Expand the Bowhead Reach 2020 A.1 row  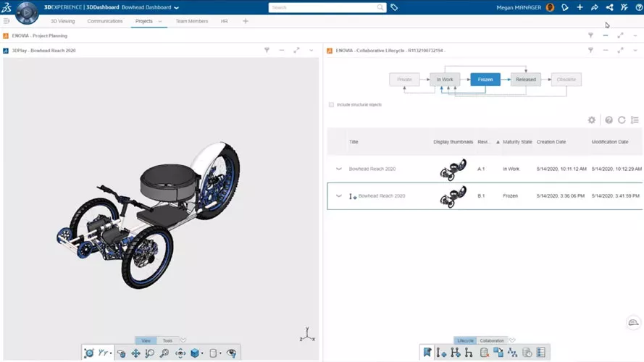coord(339,169)
